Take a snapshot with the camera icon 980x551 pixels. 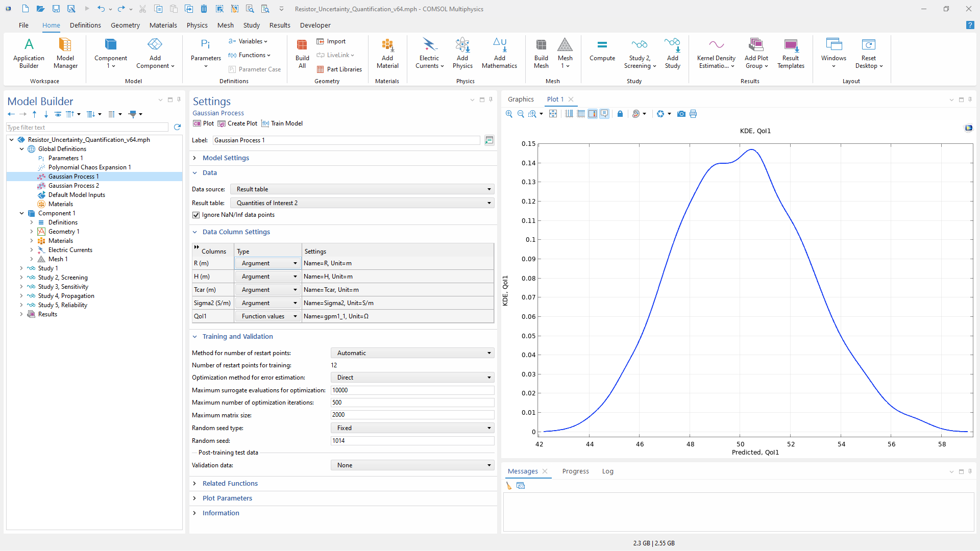(681, 114)
